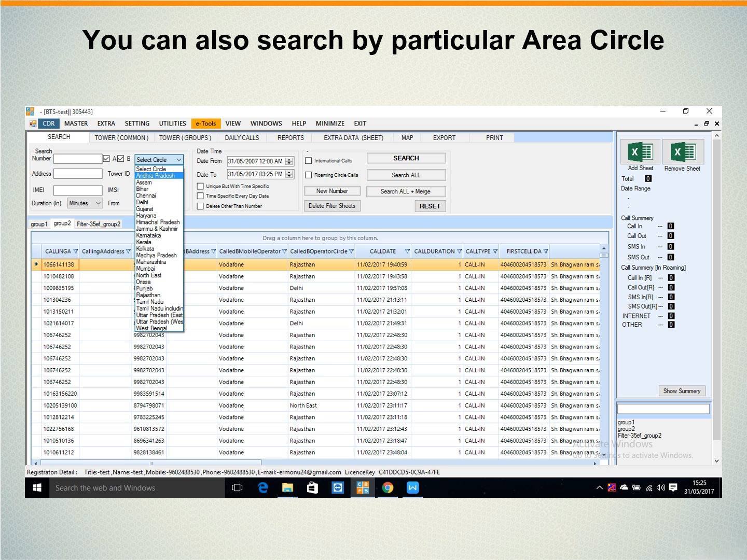Viewport: 747px width, 560px height.
Task: Enable International Calls checkbox
Action: click(308, 161)
